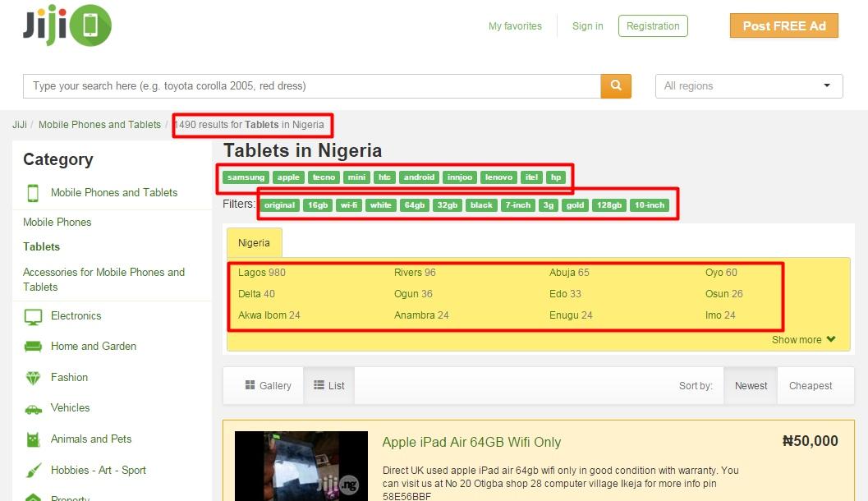
Task: Click the Post FREE Ad button
Action: click(783, 25)
